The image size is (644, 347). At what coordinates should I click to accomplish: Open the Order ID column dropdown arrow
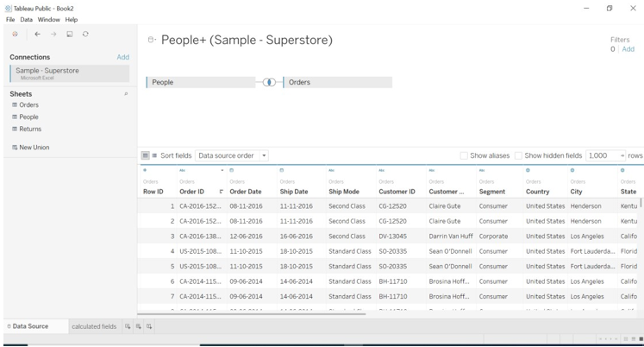tap(222, 170)
